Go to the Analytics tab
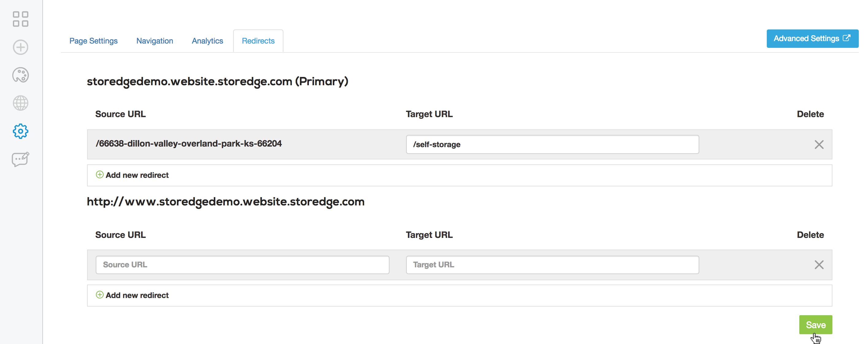 pyautogui.click(x=207, y=41)
